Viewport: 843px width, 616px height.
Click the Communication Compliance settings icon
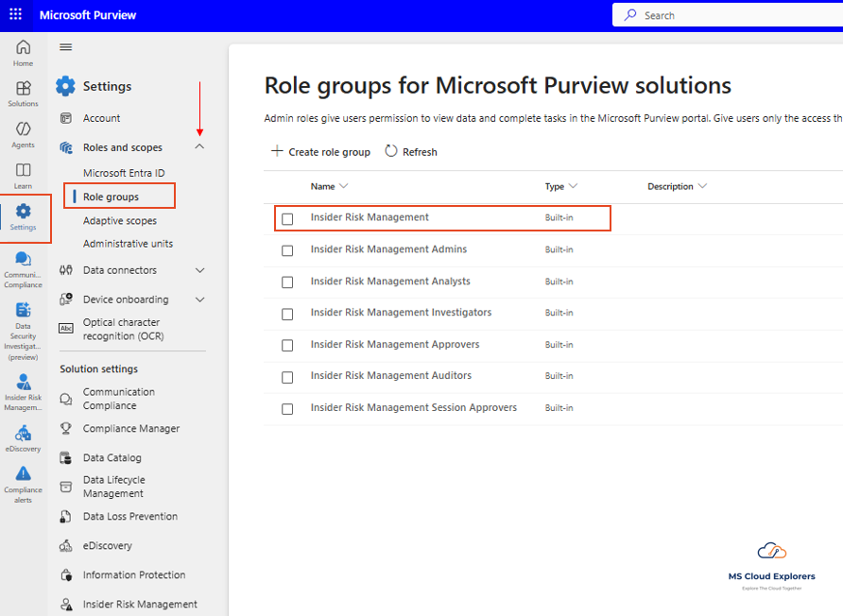pos(65,399)
